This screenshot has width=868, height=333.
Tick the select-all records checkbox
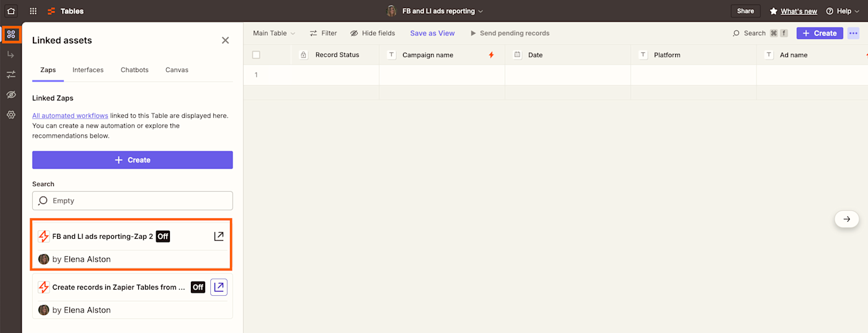tap(256, 55)
